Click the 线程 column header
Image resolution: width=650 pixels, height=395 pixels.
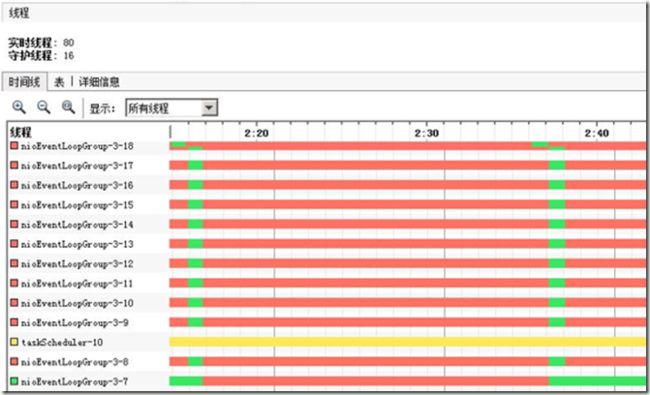tap(21, 132)
